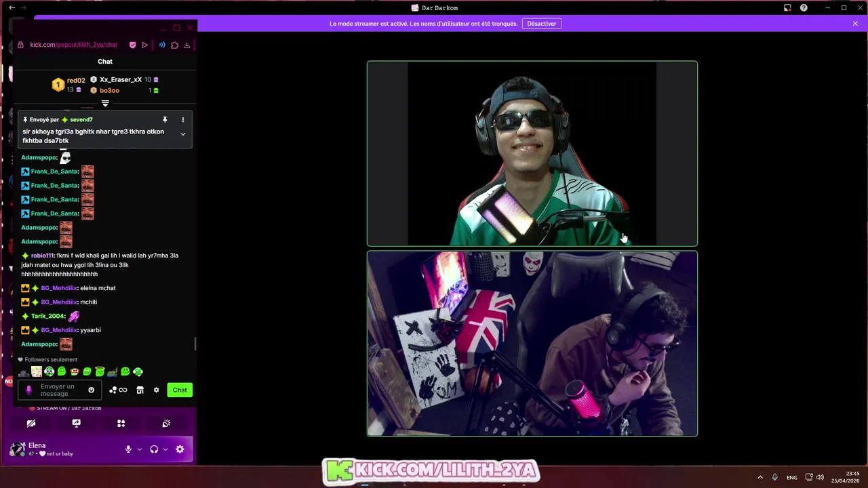
Task: Click the blue audio waves icon in address bar
Action: click(x=162, y=45)
